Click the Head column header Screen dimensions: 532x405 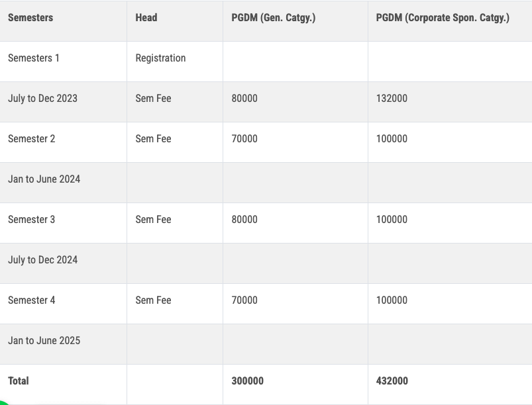point(146,18)
